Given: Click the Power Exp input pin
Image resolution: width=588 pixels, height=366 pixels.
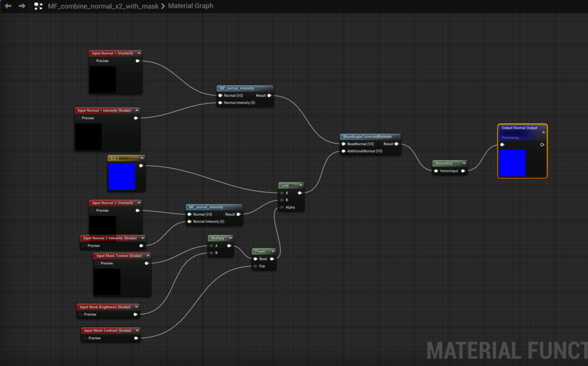Looking at the screenshot, I should [256, 266].
